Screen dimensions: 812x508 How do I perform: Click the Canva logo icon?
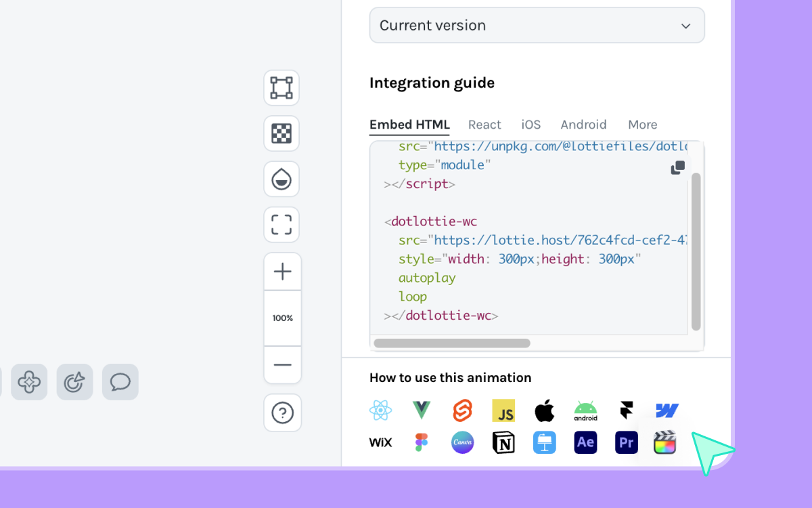[x=462, y=443]
